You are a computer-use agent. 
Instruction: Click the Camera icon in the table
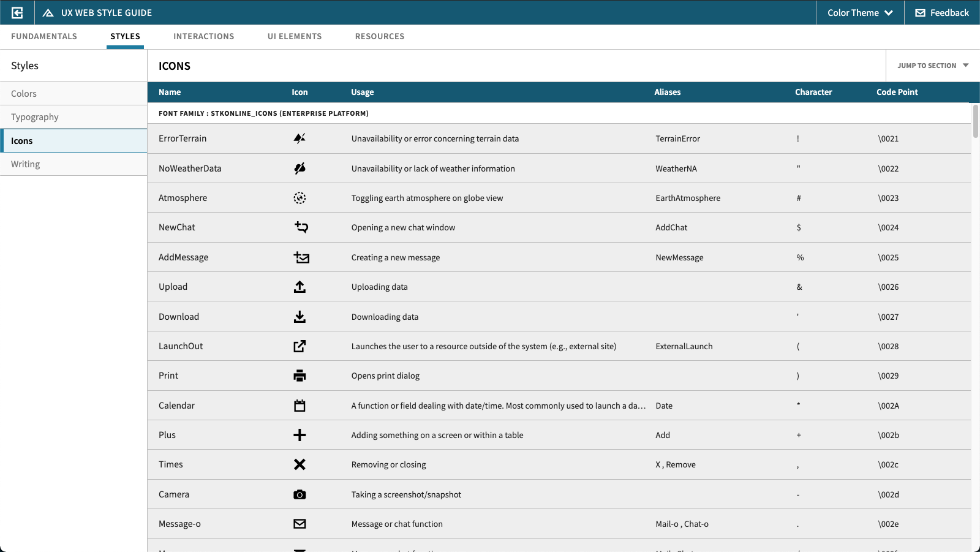[300, 494]
